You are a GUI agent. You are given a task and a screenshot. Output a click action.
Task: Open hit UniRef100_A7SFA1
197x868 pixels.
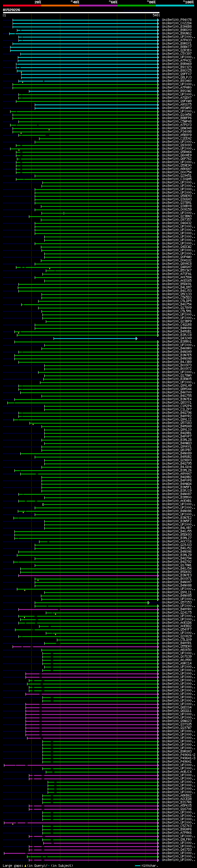click(x=177, y=274)
